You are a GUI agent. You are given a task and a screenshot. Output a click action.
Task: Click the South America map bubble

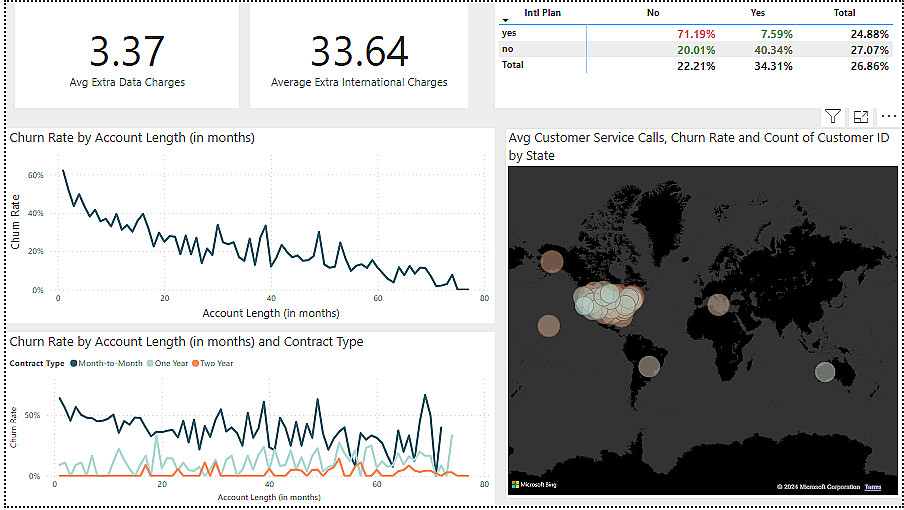pyautogui.click(x=649, y=366)
